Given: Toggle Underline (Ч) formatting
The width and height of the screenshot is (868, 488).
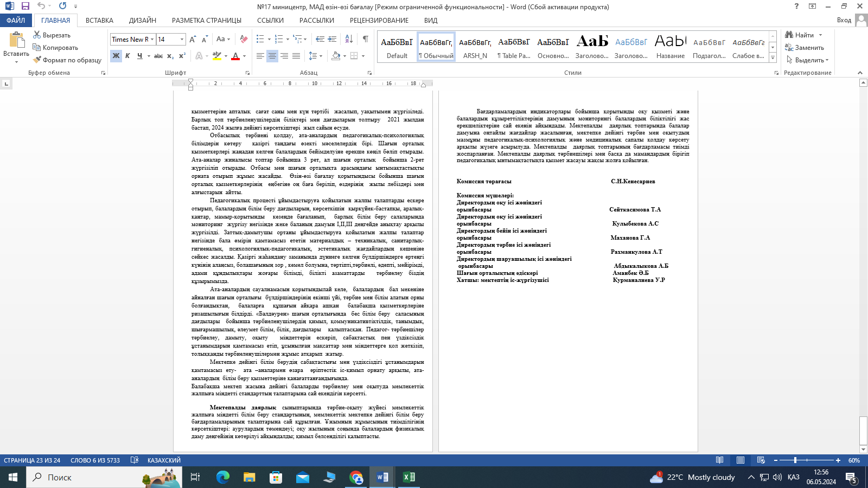Looking at the screenshot, I should (x=139, y=56).
